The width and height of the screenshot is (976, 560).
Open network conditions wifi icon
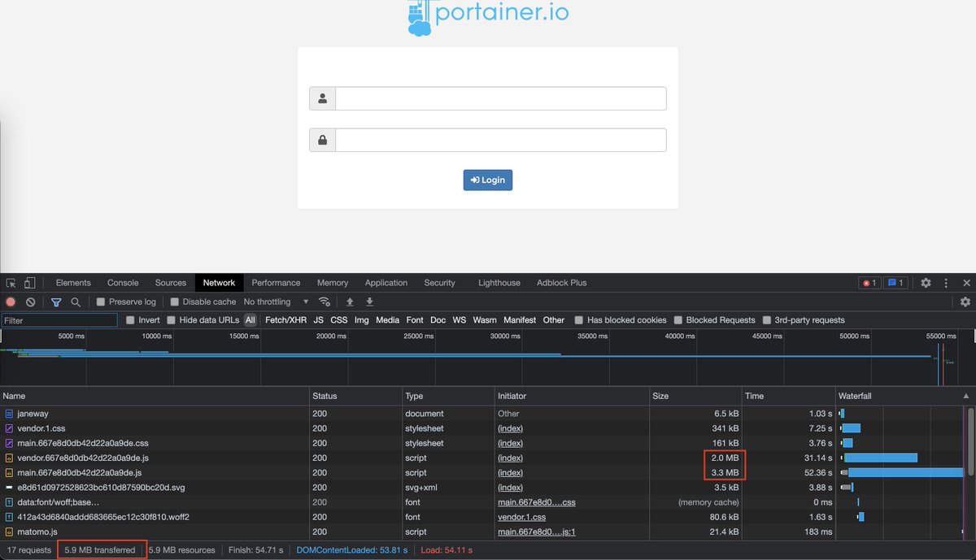[x=325, y=302]
